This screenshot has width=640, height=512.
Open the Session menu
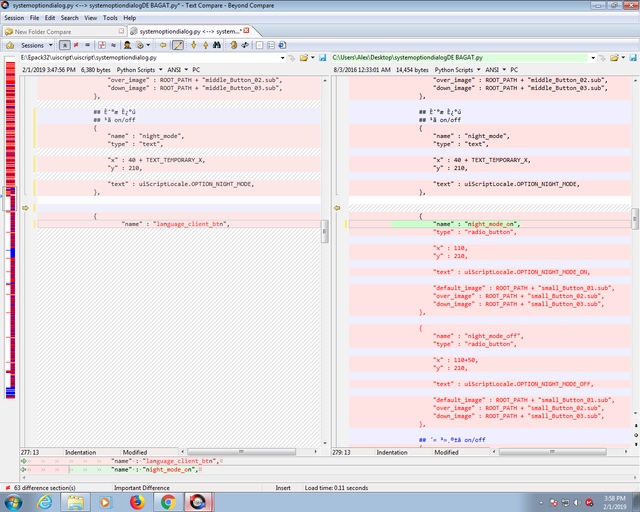coord(14,18)
